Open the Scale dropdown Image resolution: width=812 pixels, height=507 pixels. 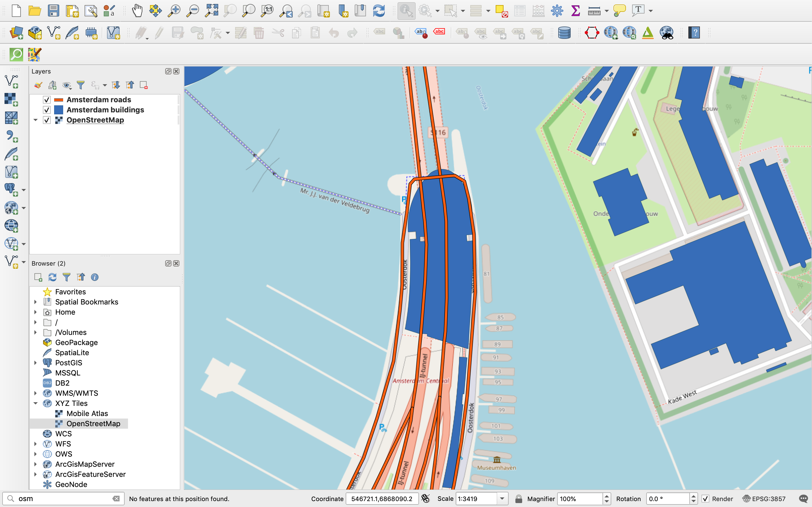coord(502,499)
